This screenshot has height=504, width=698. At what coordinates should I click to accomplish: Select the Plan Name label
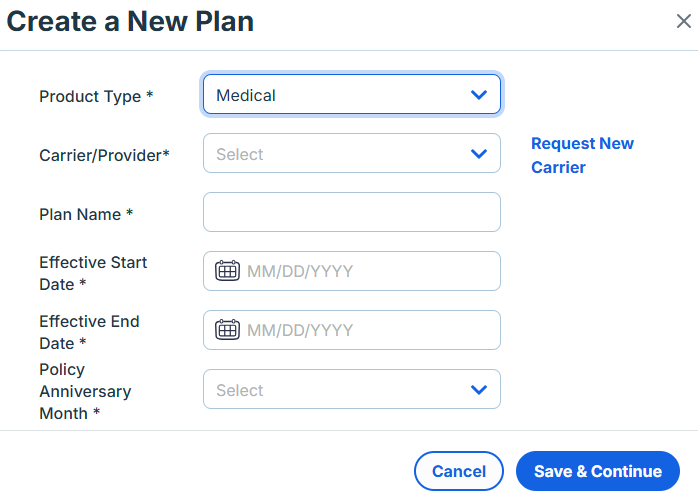coord(86,214)
